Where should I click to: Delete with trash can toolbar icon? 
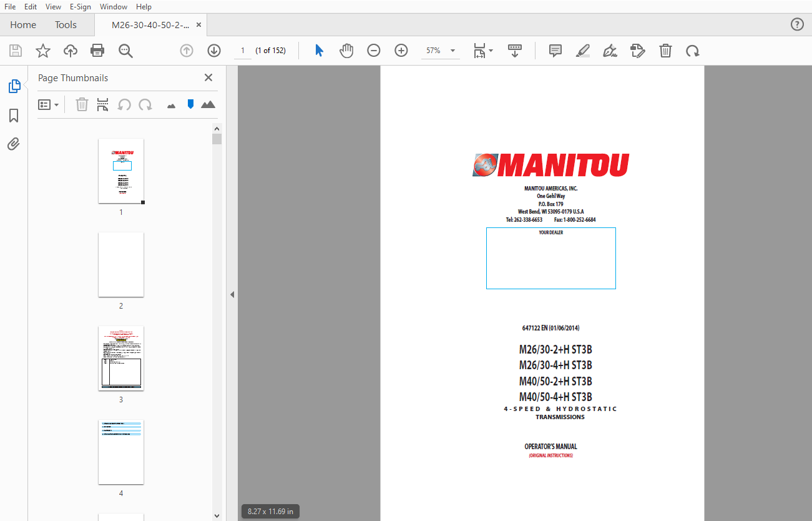pyautogui.click(x=665, y=51)
